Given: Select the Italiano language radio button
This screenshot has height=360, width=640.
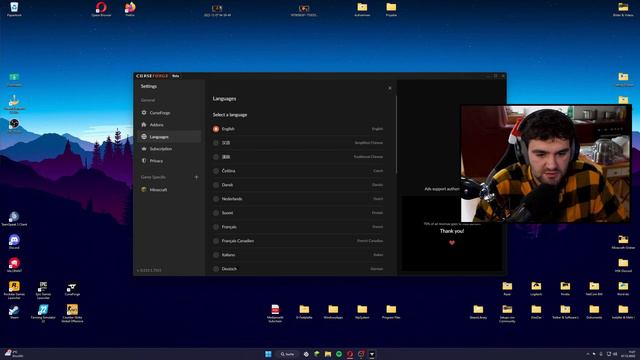Looking at the screenshot, I should click(x=216, y=255).
